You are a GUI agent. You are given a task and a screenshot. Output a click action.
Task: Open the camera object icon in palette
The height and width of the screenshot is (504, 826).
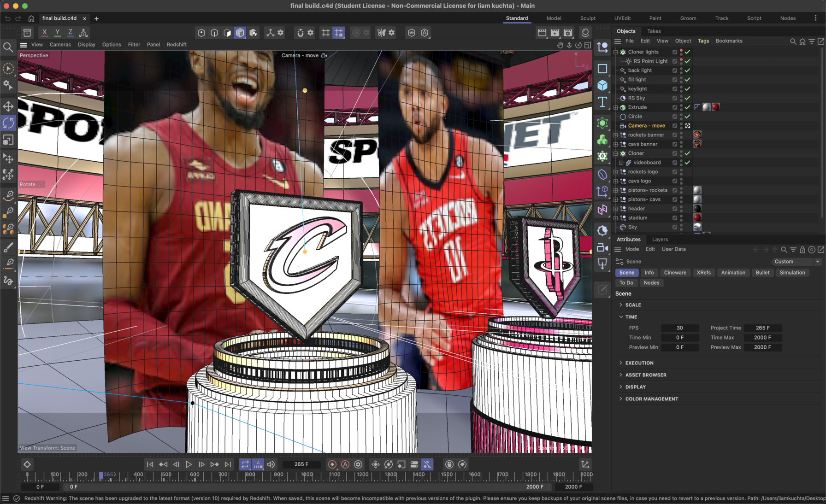point(602,247)
